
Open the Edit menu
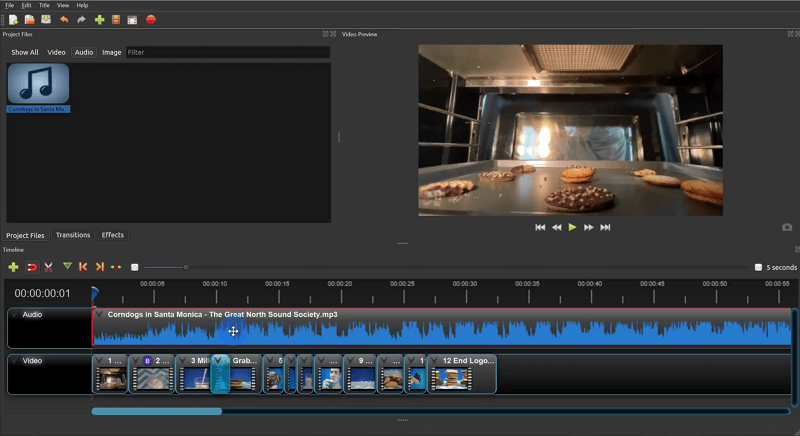point(26,5)
